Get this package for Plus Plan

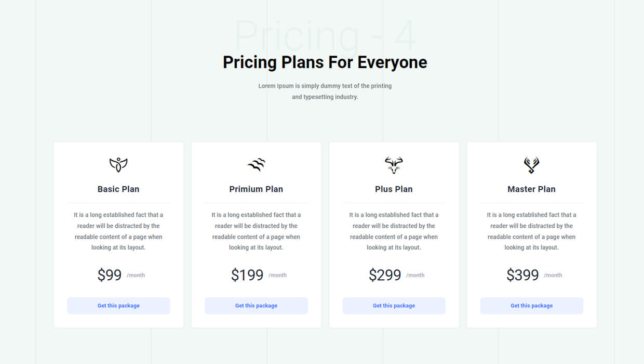(394, 306)
